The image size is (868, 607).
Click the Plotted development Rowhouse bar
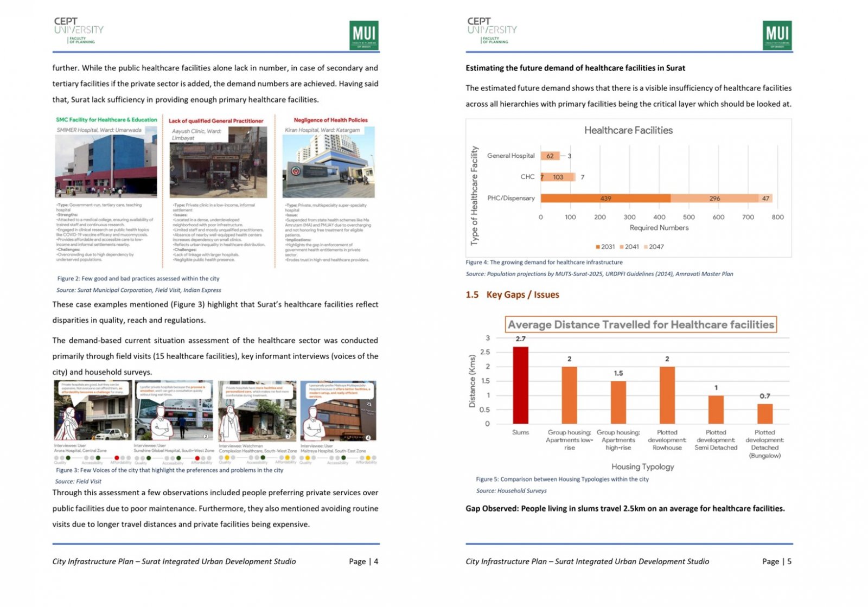(x=667, y=395)
